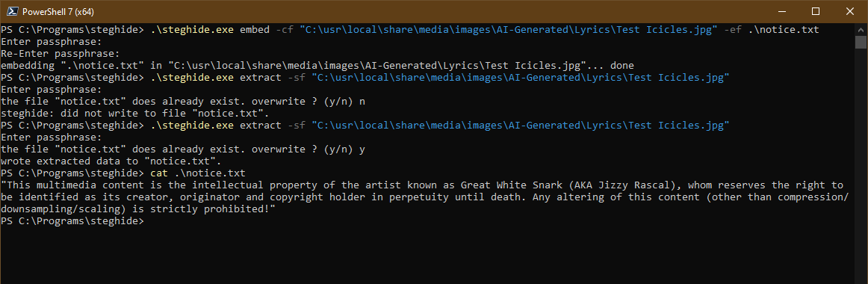The width and height of the screenshot is (868, 284).
Task: Click the overwrite prompt line answered "y"
Action: (183, 149)
